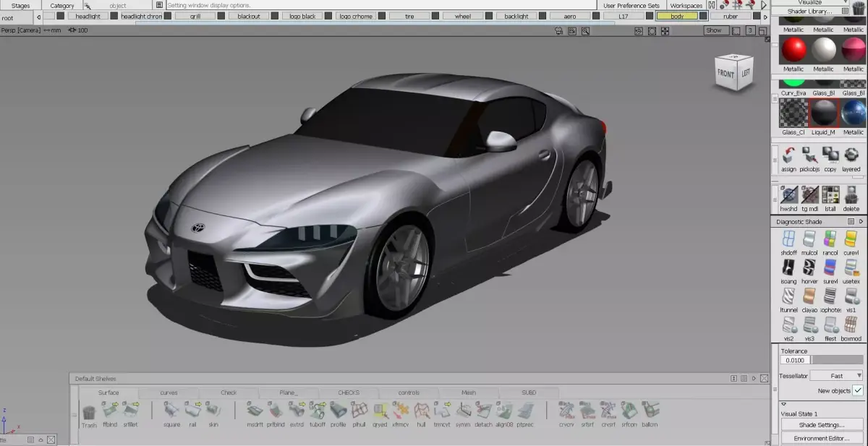The width and height of the screenshot is (868, 446).
Task: Open the Plane_ shelf tab
Action: tap(289, 393)
